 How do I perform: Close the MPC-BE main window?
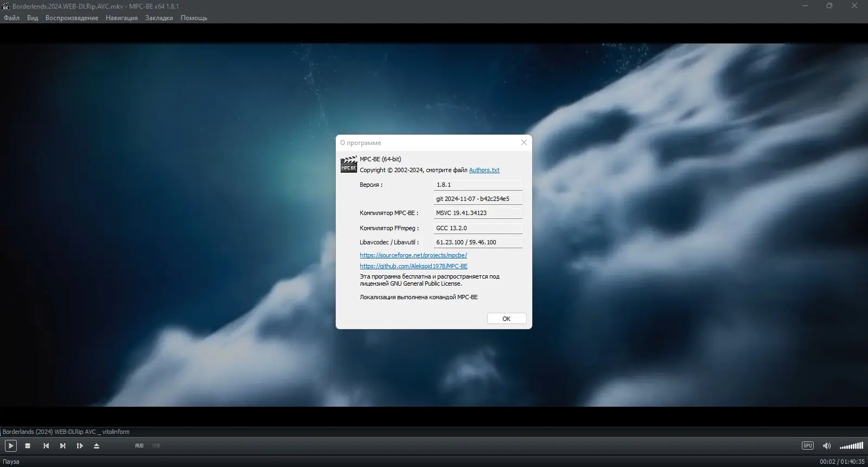point(854,6)
